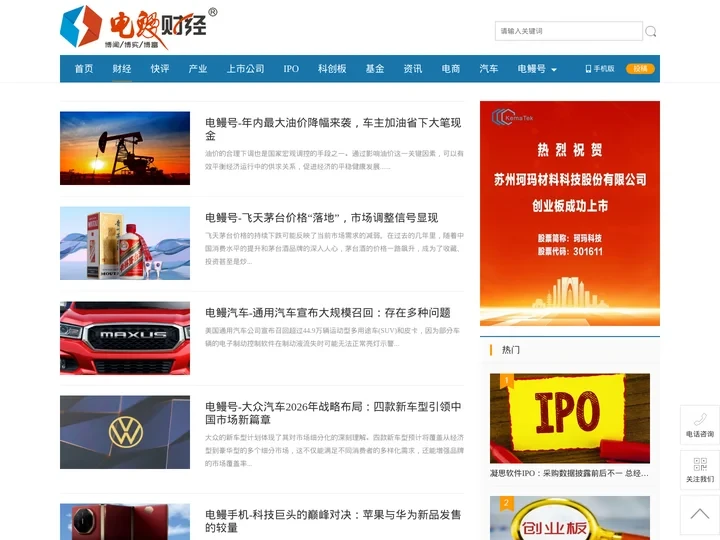Open article 飞天茅台价格“落地”
The width and height of the screenshot is (720, 540).
pyautogui.click(x=321, y=218)
